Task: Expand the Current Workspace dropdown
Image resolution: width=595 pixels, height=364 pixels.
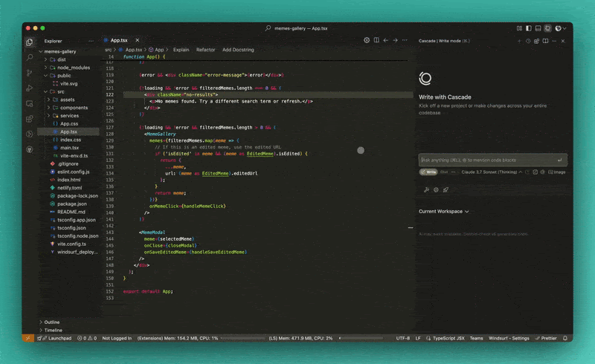Action: 444,212
